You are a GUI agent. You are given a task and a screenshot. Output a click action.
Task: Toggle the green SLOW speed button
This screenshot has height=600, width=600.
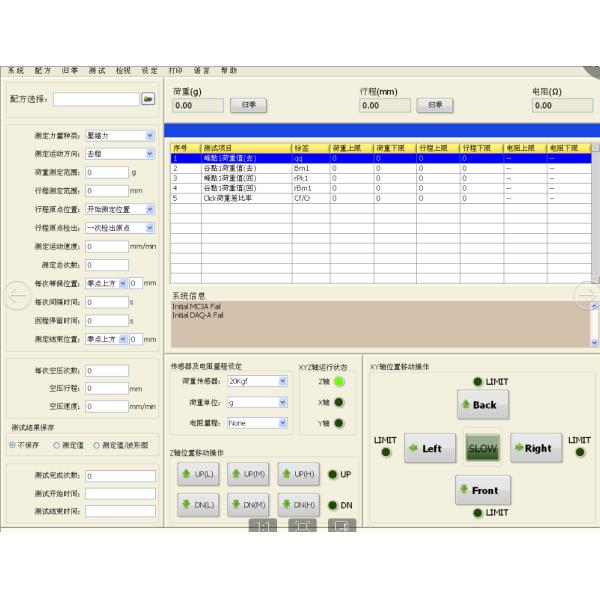click(x=483, y=449)
